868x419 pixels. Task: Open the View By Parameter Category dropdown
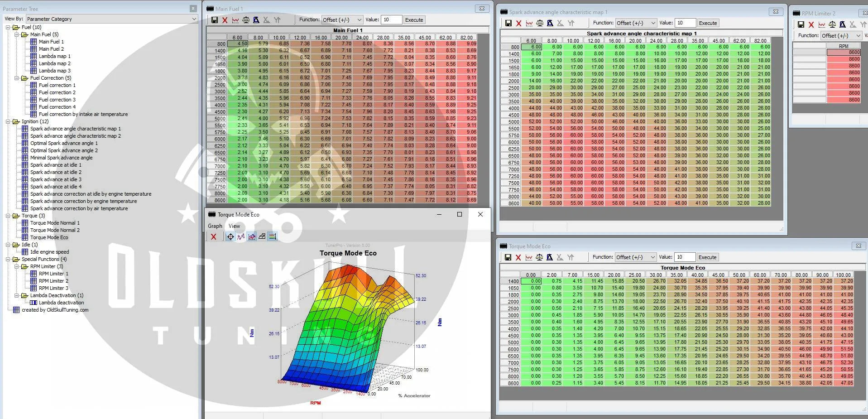pyautogui.click(x=111, y=19)
